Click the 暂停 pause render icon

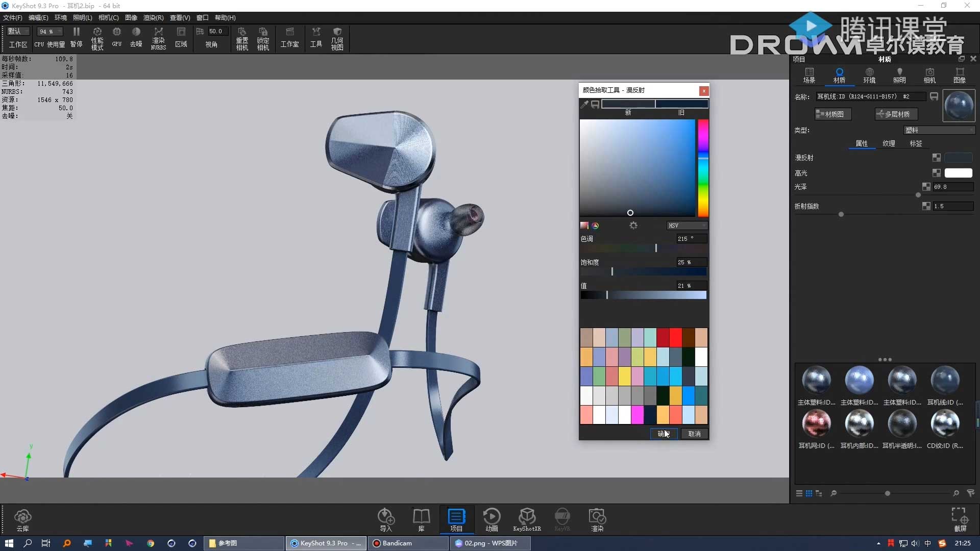tap(76, 37)
